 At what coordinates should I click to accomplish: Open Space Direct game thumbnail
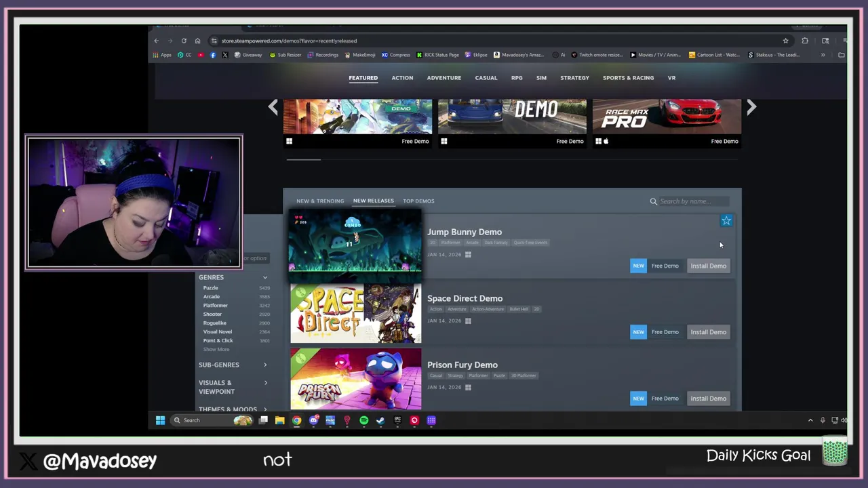pos(355,313)
